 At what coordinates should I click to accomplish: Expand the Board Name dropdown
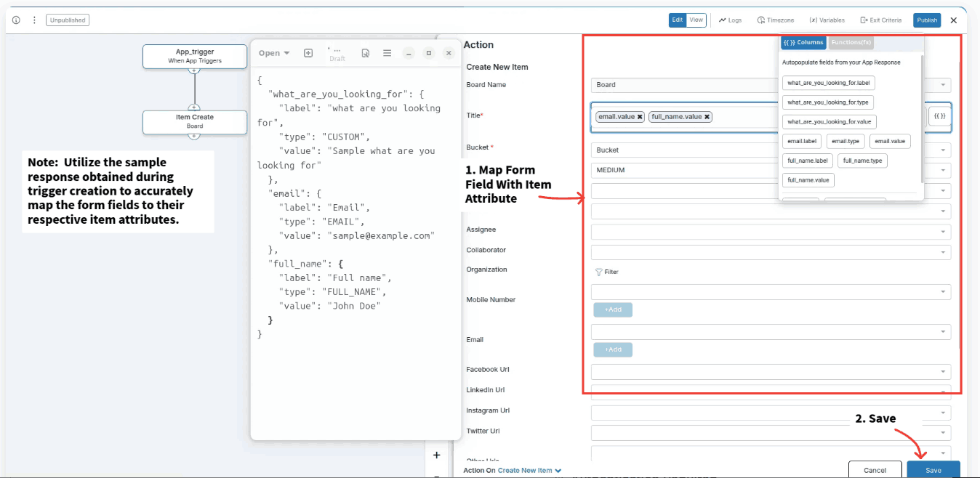tap(943, 85)
